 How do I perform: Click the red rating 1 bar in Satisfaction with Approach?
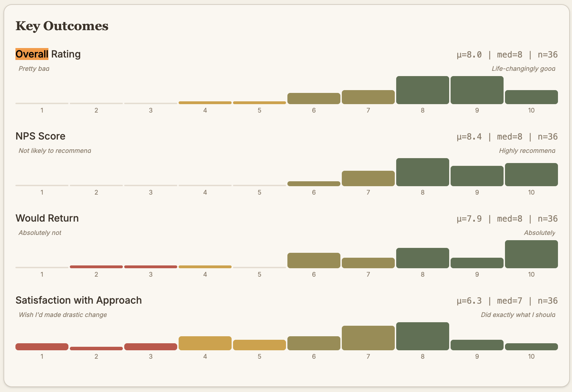click(x=42, y=347)
